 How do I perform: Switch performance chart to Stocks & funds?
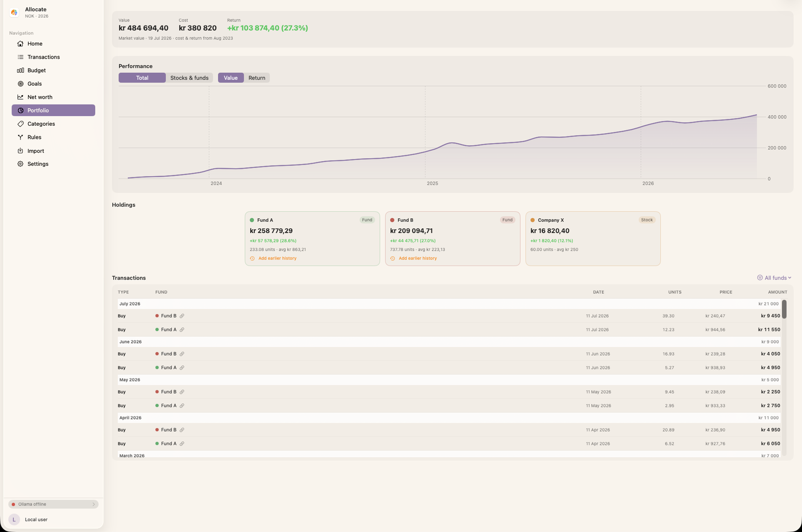point(189,78)
